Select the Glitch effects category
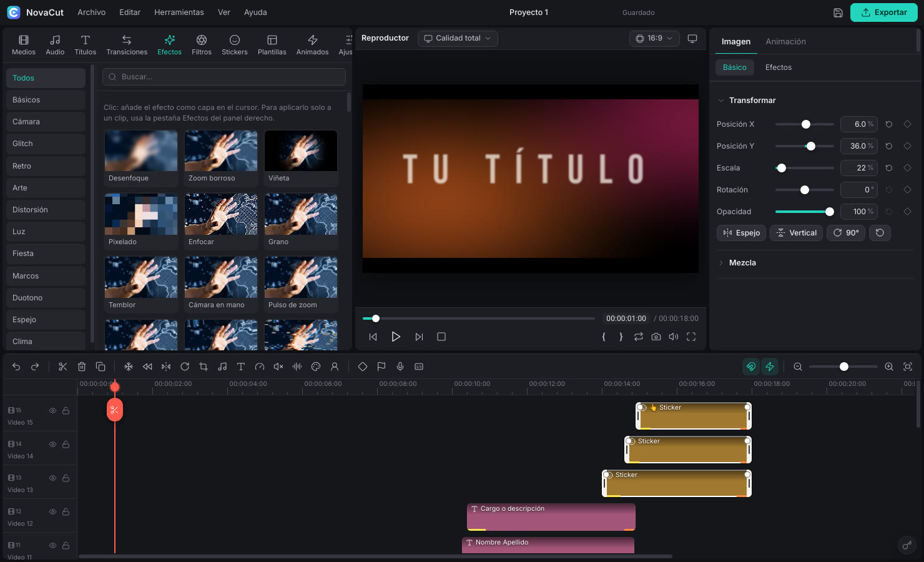This screenshot has width=924, height=562. click(46, 144)
